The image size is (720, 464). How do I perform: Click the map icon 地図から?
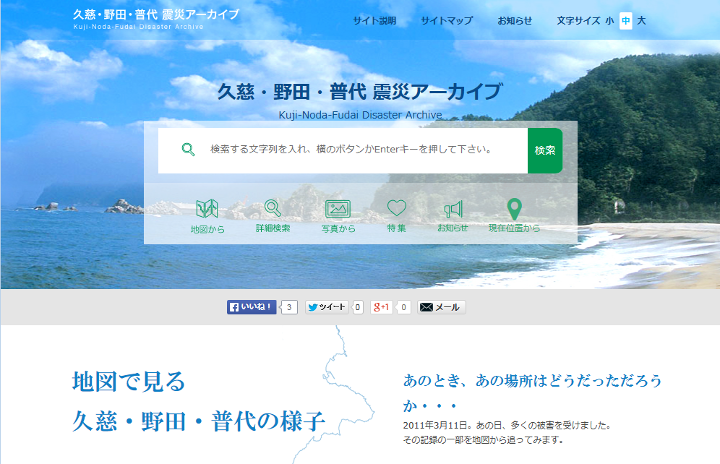pos(207,210)
